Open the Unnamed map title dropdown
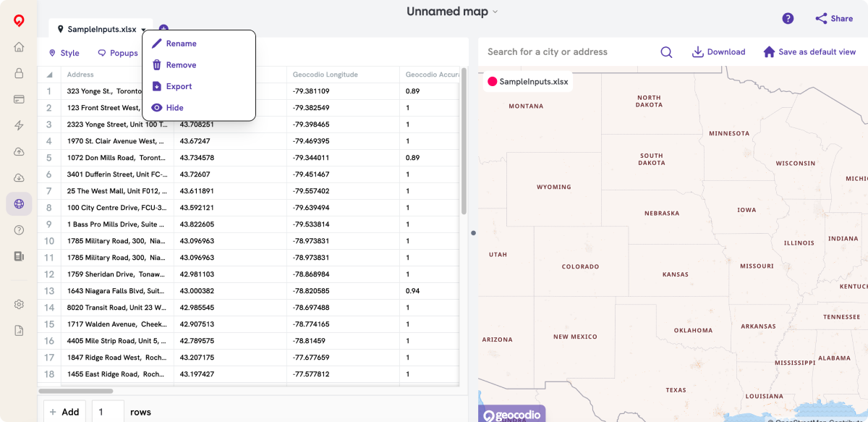 452,12
